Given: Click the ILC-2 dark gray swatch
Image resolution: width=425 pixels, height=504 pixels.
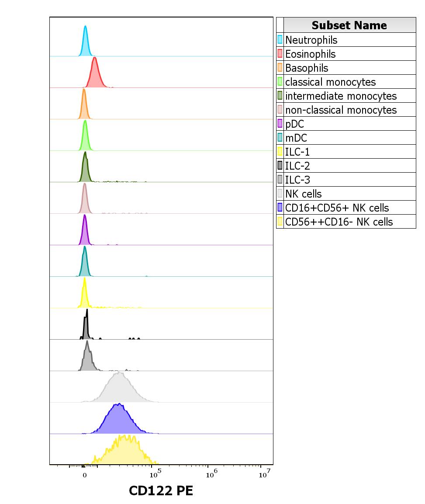Looking at the screenshot, I should [x=280, y=166].
